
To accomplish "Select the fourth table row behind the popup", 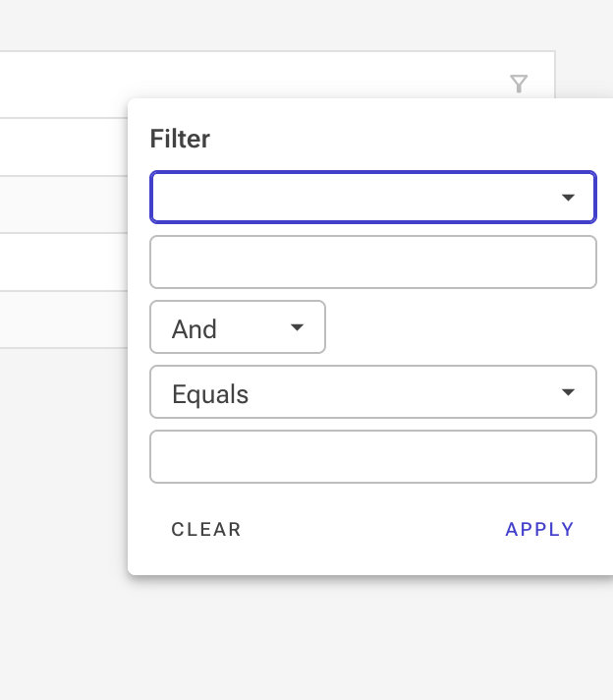I will tap(64, 320).
